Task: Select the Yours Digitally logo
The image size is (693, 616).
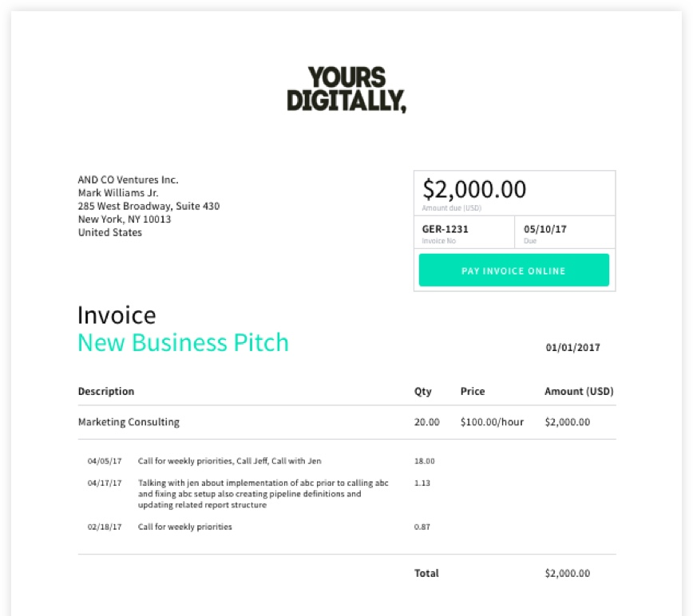Action: tap(346, 89)
